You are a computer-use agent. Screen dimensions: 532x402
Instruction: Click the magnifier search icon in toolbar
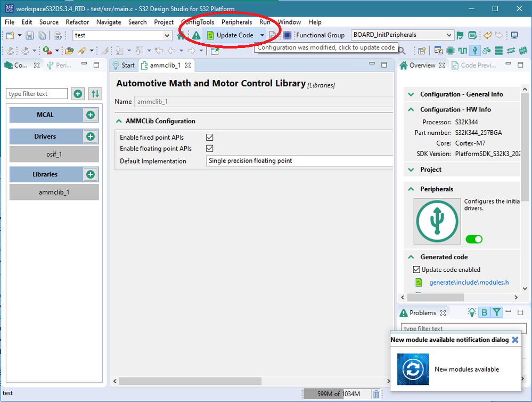click(402, 51)
